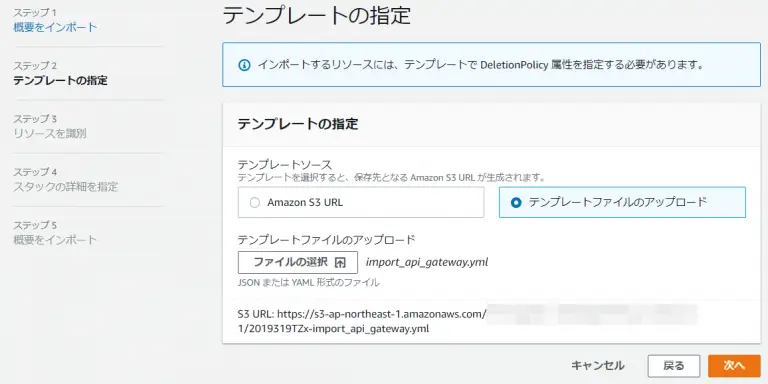Click the S3 URL text line
The image size is (768, 384).
point(362,314)
